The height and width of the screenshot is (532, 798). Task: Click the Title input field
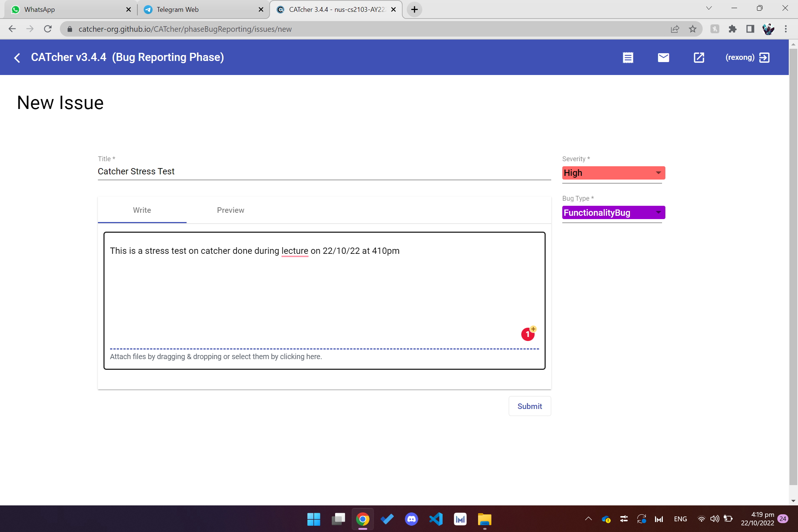[x=324, y=171]
